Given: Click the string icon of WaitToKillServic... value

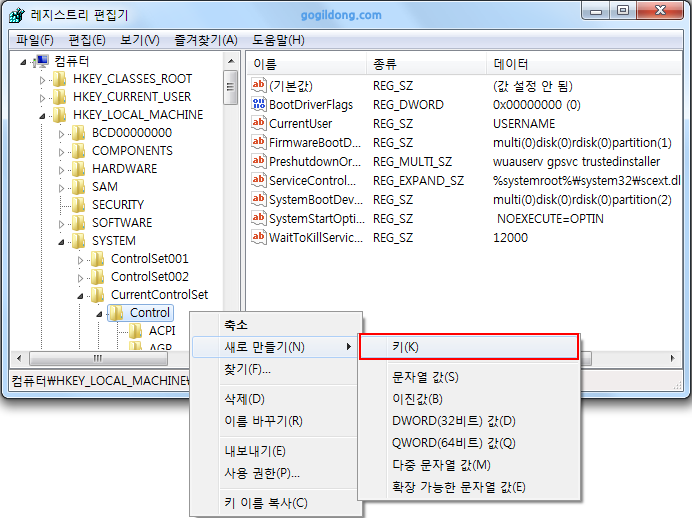Looking at the screenshot, I should pyautogui.click(x=259, y=237).
